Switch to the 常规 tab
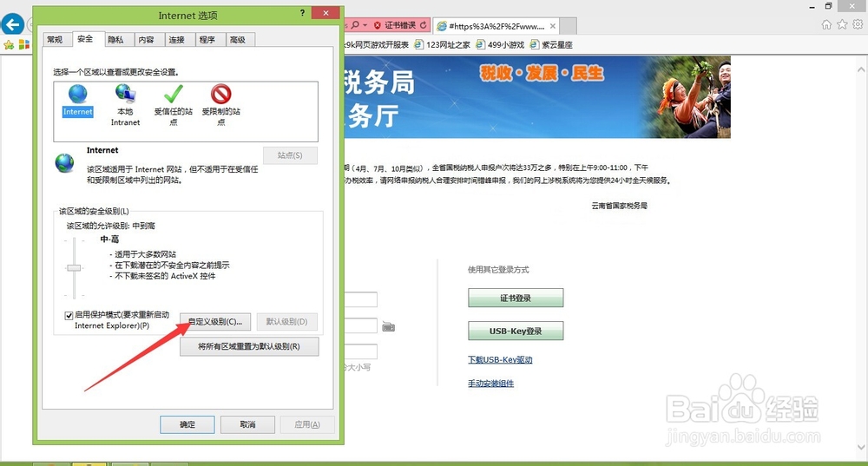 pos(55,39)
